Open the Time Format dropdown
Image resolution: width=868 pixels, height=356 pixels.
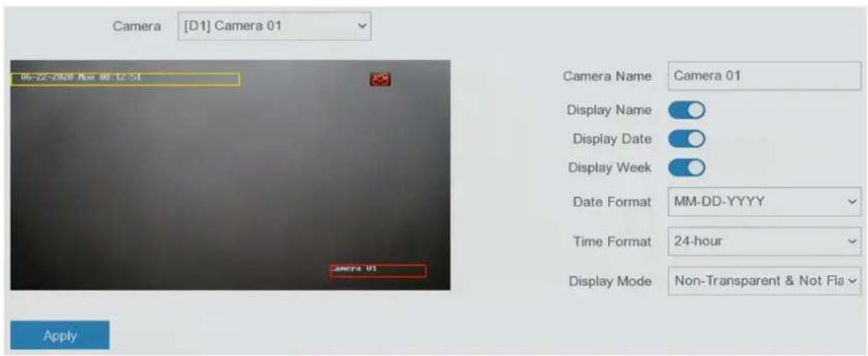(x=765, y=241)
